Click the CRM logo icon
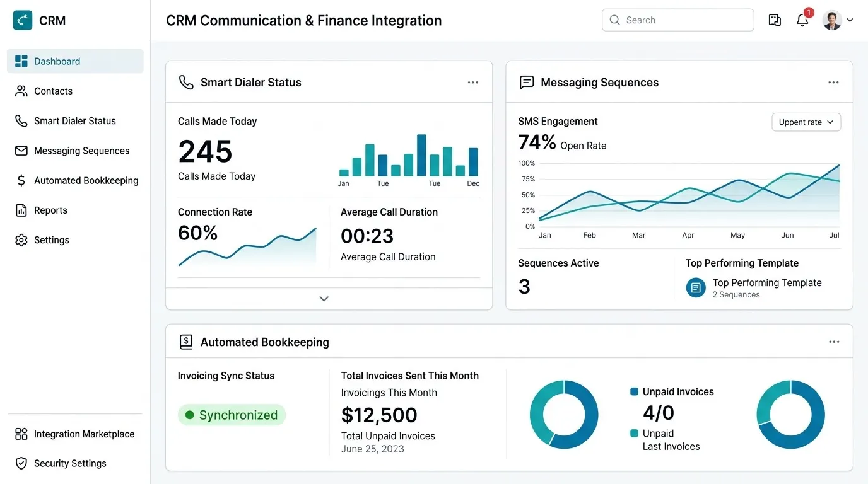The width and height of the screenshot is (868, 484). 23,20
